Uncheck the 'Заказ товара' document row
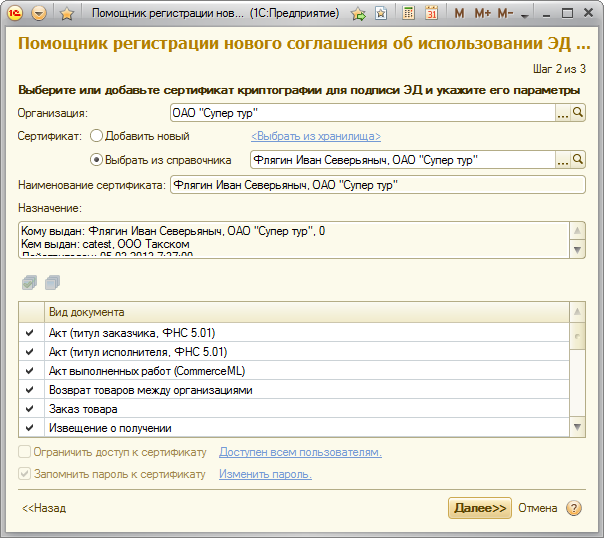Viewport: 604px width, 538px height. point(29,409)
